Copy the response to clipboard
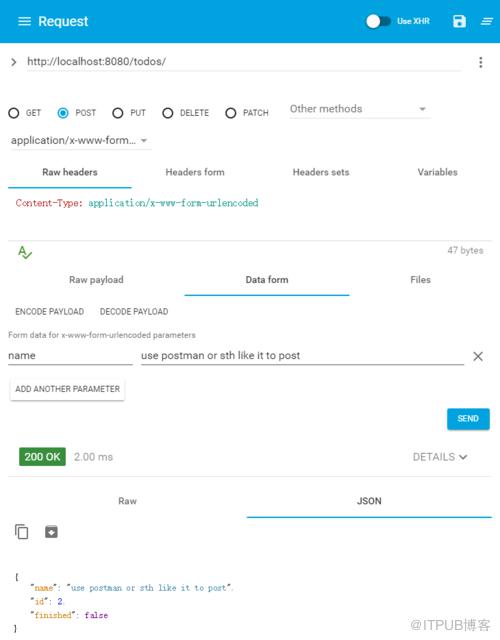 (22, 532)
